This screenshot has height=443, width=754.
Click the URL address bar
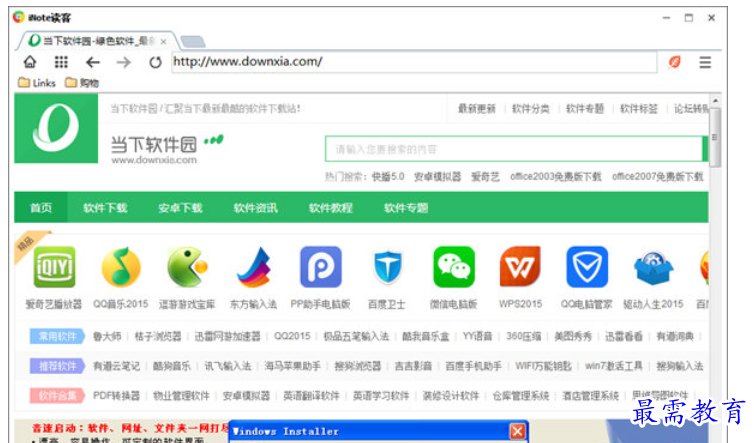click(414, 62)
